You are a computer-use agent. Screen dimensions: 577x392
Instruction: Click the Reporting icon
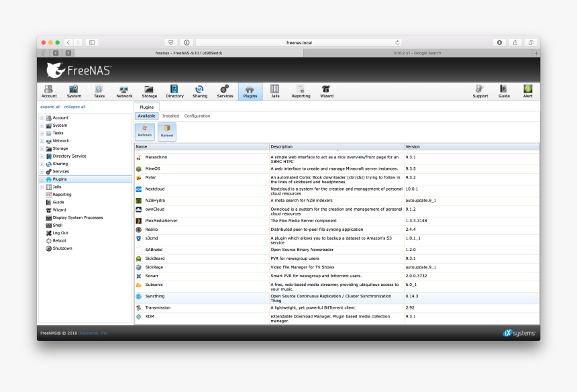(x=301, y=91)
